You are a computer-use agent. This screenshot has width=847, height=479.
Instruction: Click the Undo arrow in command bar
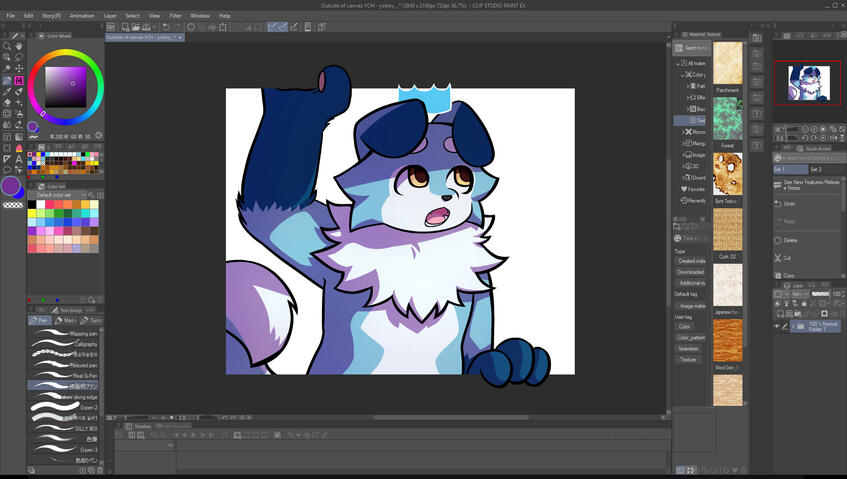pos(166,27)
